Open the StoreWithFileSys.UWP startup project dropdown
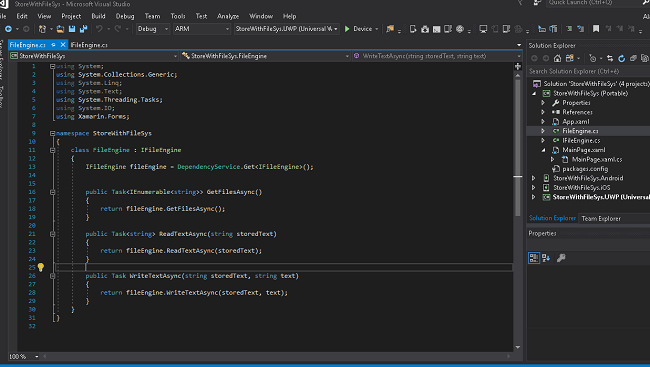The image size is (650, 367). pyautogui.click(x=287, y=29)
